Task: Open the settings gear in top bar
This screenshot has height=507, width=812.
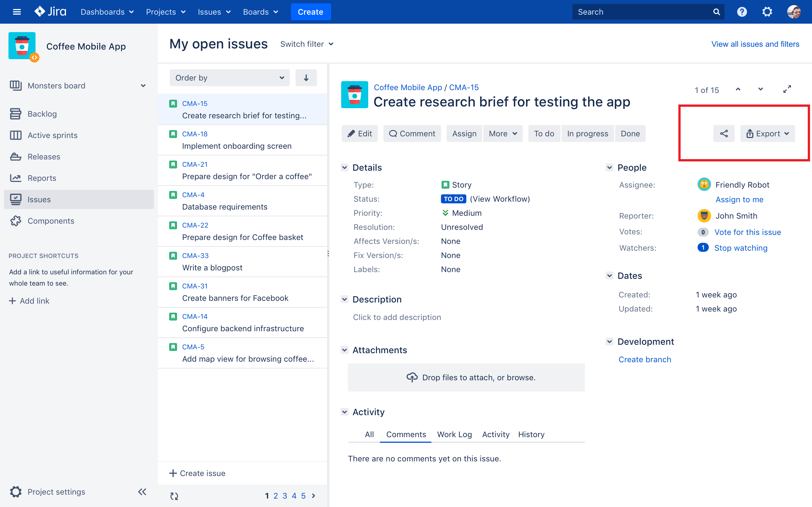Action: [767, 12]
